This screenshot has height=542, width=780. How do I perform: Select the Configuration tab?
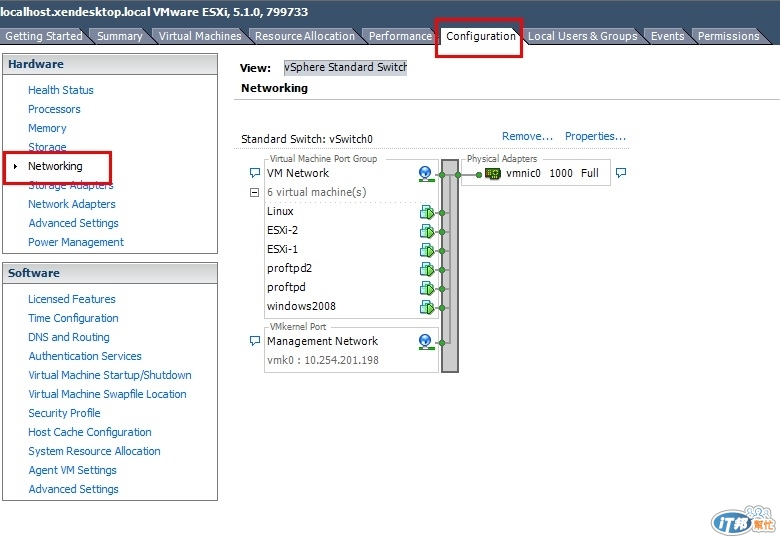click(x=481, y=36)
